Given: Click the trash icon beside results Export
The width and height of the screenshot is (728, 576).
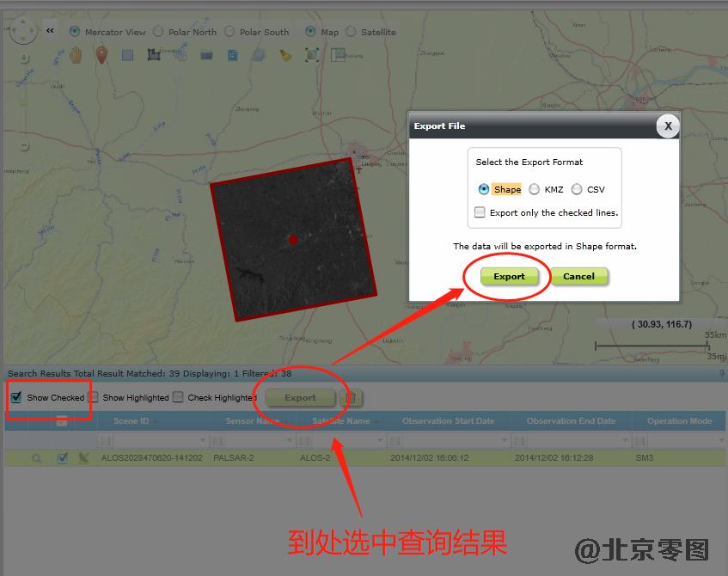Looking at the screenshot, I should click(349, 397).
